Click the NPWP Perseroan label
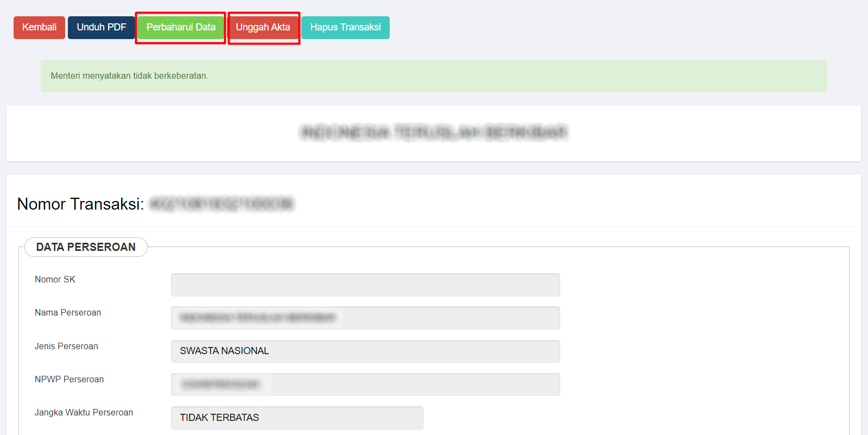Viewport: 868px width, 435px height. [69, 379]
